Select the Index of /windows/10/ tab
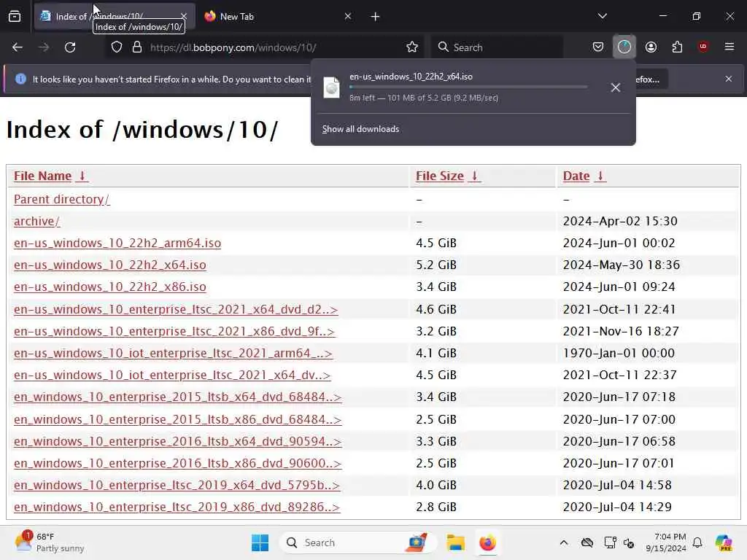747x560 pixels. [115, 17]
